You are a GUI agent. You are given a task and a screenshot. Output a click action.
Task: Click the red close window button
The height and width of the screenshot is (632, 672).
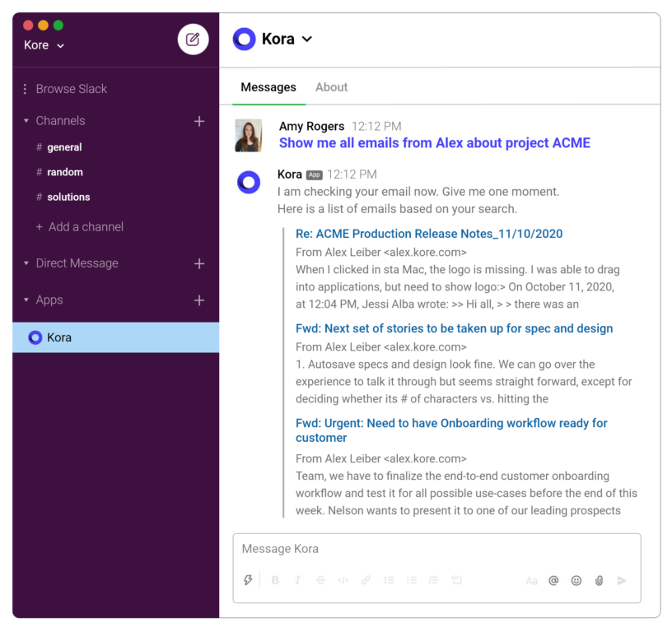click(x=28, y=26)
